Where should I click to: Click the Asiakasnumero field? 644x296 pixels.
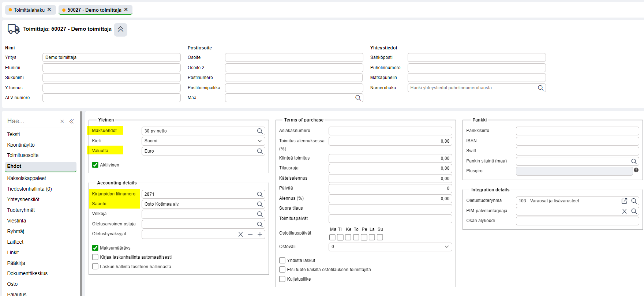[390, 131]
